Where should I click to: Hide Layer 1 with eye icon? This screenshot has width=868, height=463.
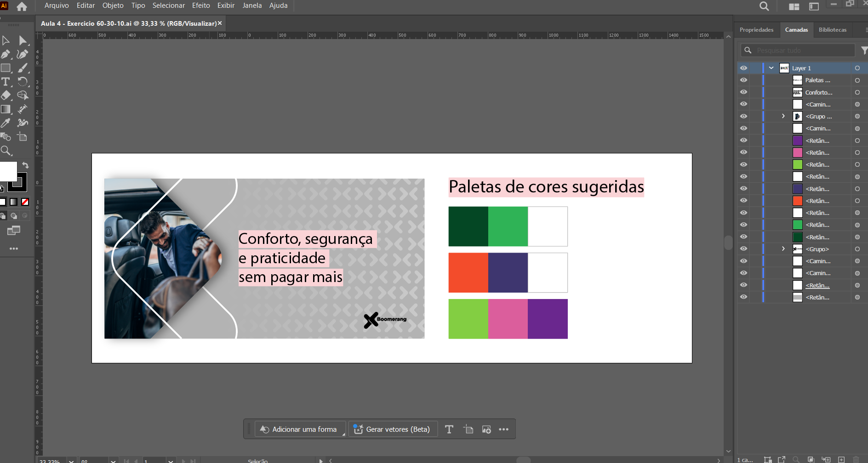tap(743, 68)
